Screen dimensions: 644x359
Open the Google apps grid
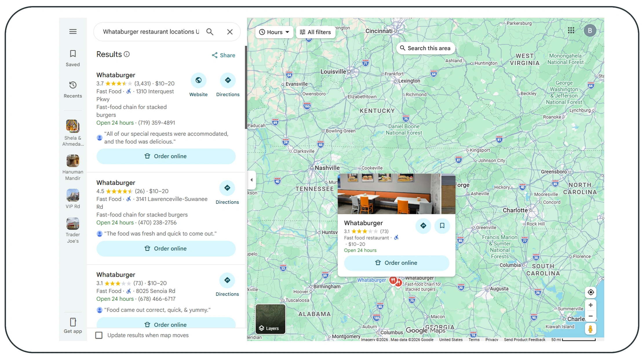click(571, 30)
